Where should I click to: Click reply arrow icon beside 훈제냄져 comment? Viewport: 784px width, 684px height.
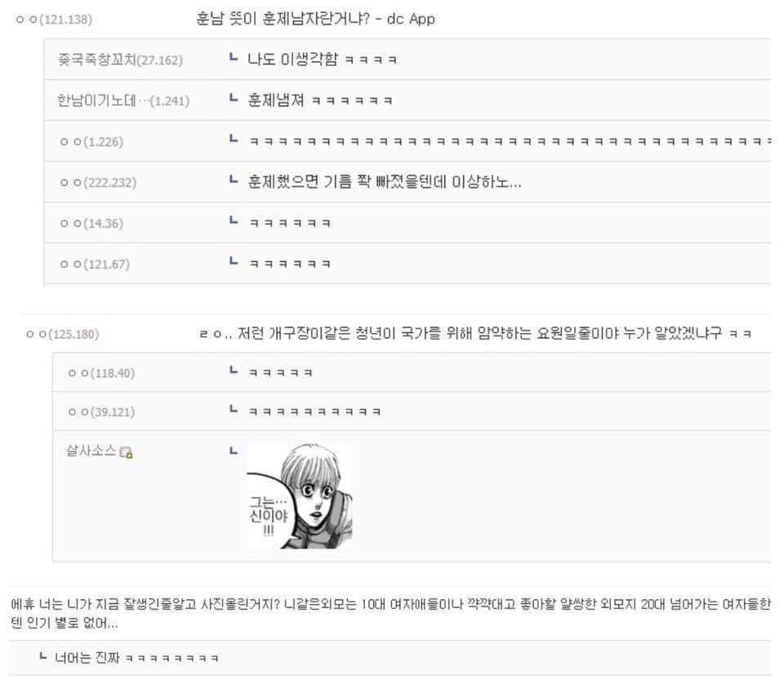pos(234,99)
